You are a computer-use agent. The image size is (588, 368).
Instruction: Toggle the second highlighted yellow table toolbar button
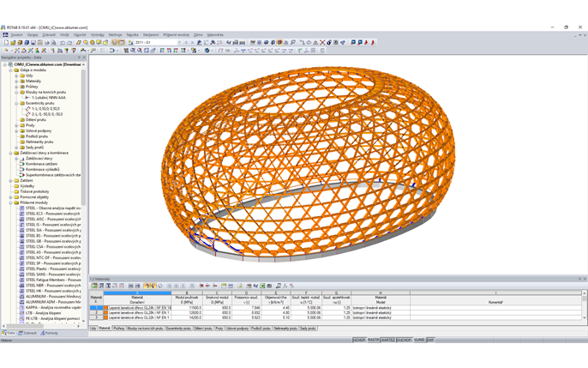[153, 286]
